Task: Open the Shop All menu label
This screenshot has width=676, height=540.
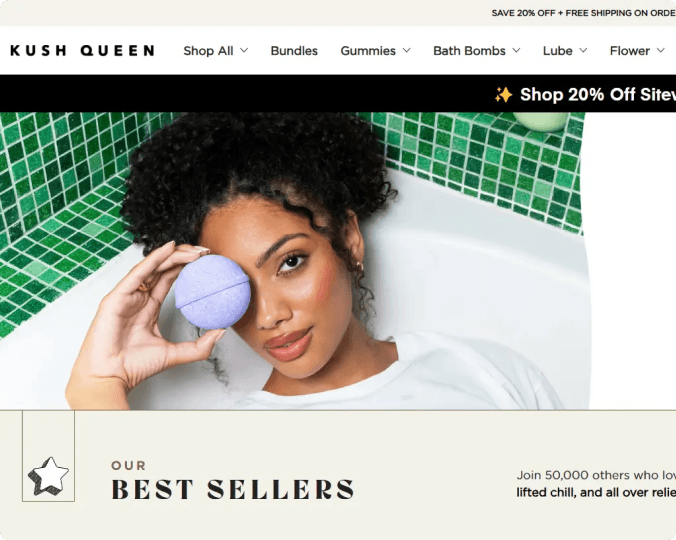Action: point(208,51)
